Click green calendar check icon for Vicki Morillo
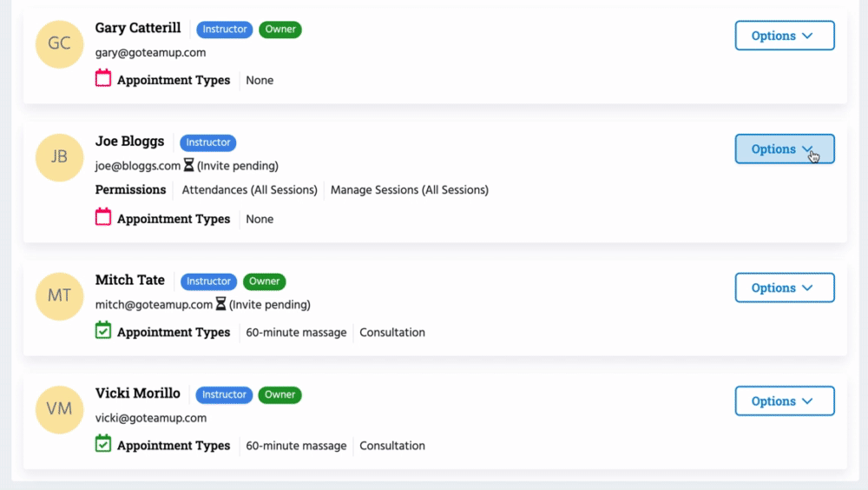The height and width of the screenshot is (490, 868). tap(103, 445)
